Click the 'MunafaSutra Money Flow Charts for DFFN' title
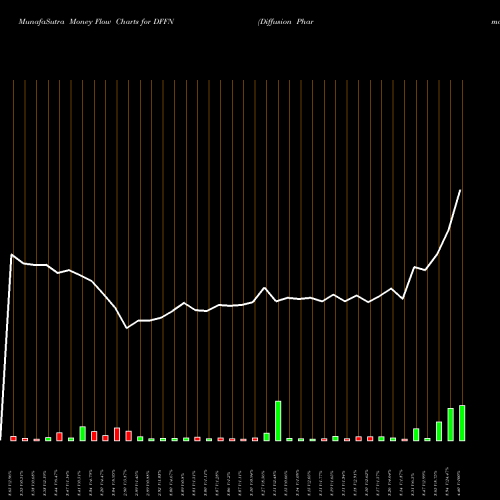The width and height of the screenshot is (500, 500). pos(96,22)
